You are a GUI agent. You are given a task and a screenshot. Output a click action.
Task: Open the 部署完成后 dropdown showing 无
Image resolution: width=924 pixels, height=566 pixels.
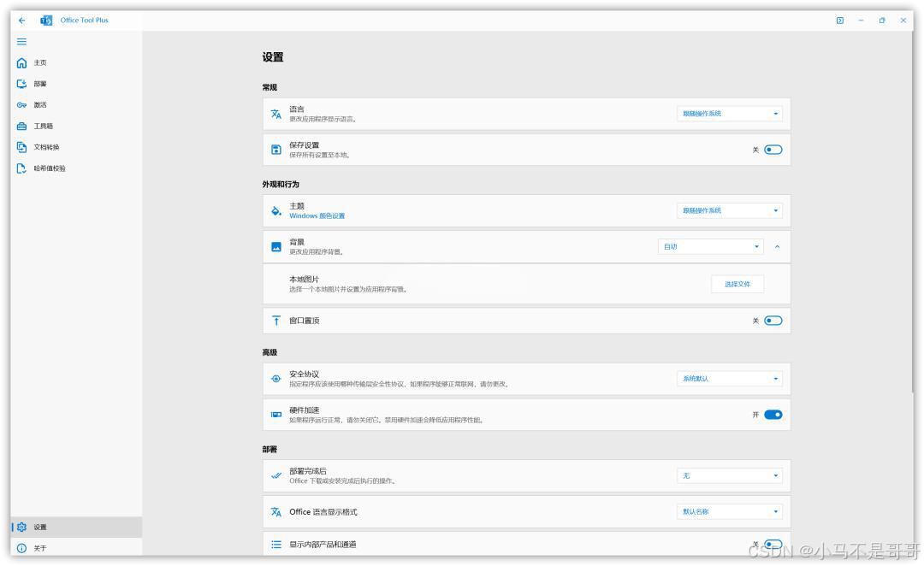pyautogui.click(x=730, y=475)
